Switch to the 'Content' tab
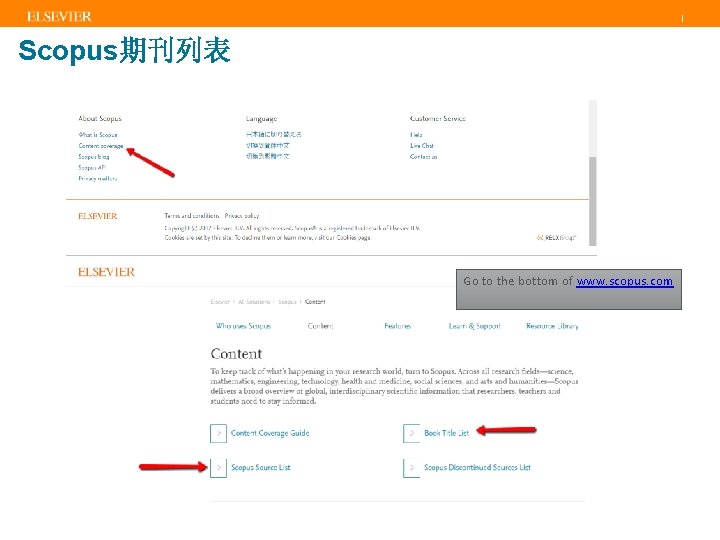The image size is (720, 540). pos(321,326)
